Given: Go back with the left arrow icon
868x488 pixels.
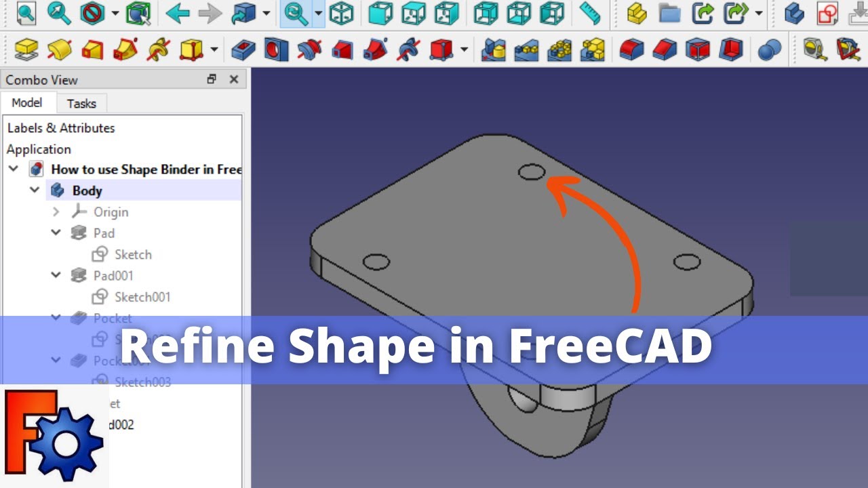Looking at the screenshot, I should click(178, 14).
